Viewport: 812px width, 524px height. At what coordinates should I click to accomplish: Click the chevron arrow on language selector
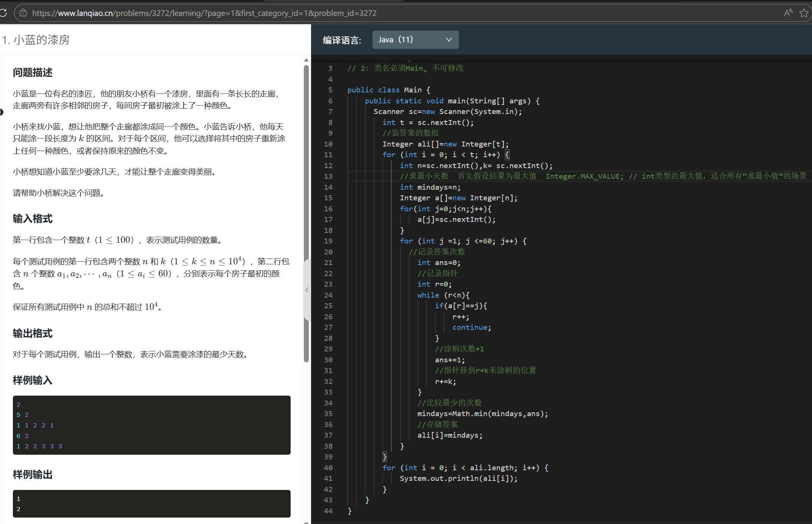click(449, 40)
